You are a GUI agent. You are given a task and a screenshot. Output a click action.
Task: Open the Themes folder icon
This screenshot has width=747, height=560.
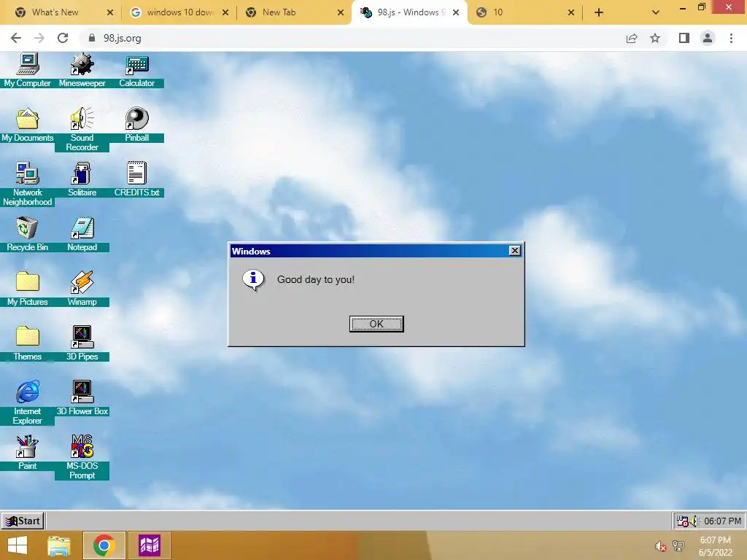pyautogui.click(x=27, y=344)
